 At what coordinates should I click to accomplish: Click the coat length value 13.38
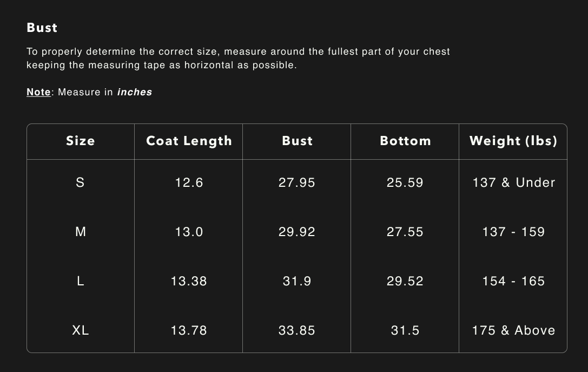click(x=189, y=281)
